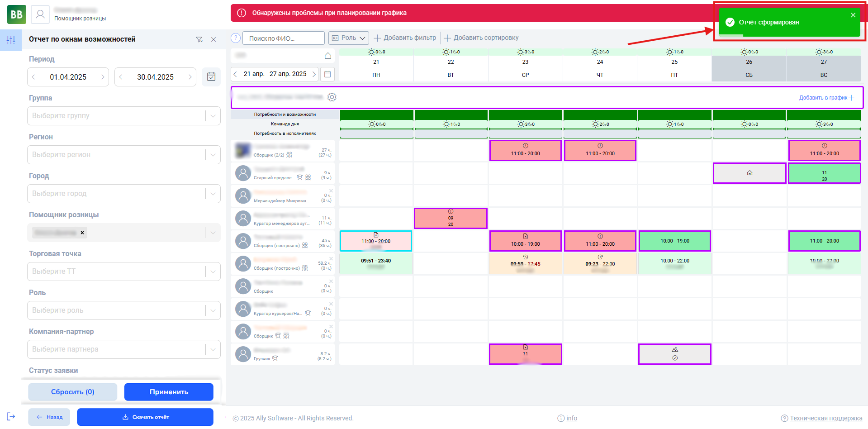Viewport: 868px width, 429px height.
Task: Click 'Добавить сортировку' in the toolbar
Action: point(481,38)
